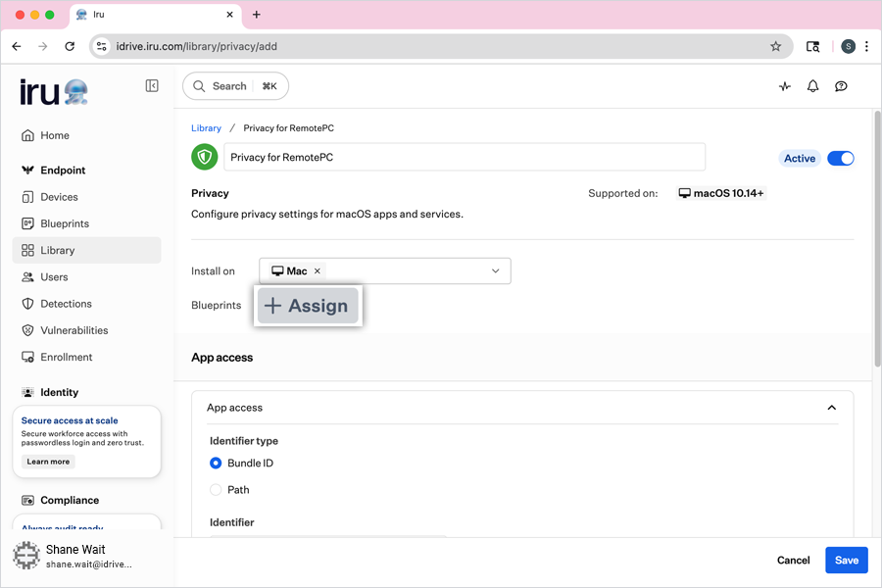
Task: Open the activity pulse icon
Action: (x=785, y=86)
